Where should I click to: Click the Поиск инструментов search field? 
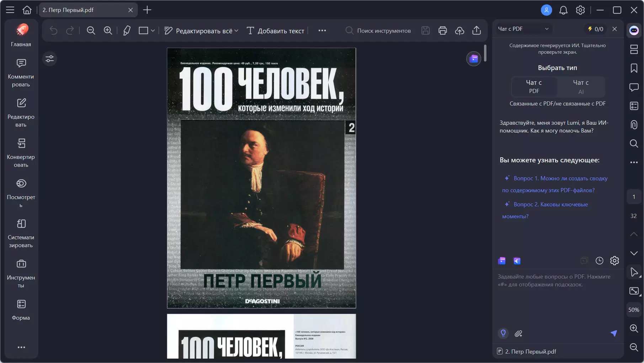click(x=378, y=31)
